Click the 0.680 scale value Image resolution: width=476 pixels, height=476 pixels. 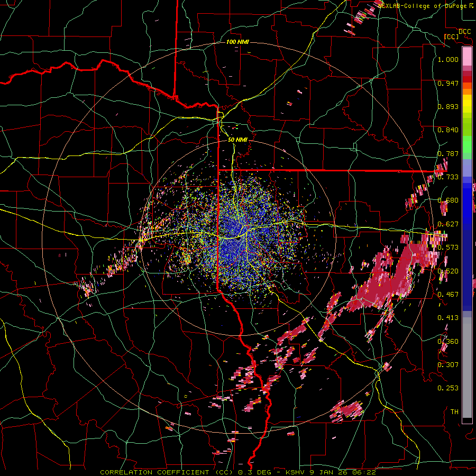click(448, 200)
